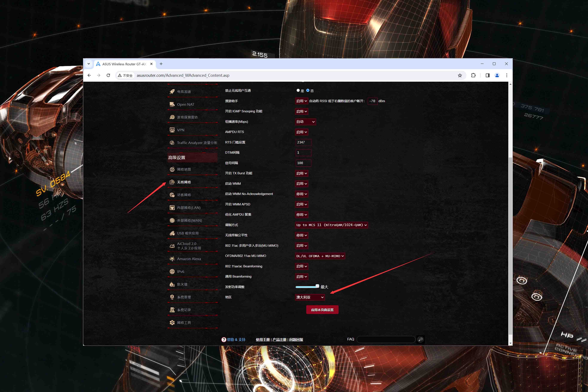Click the 网络工具 gear icon
The image size is (588, 392).
(172, 323)
